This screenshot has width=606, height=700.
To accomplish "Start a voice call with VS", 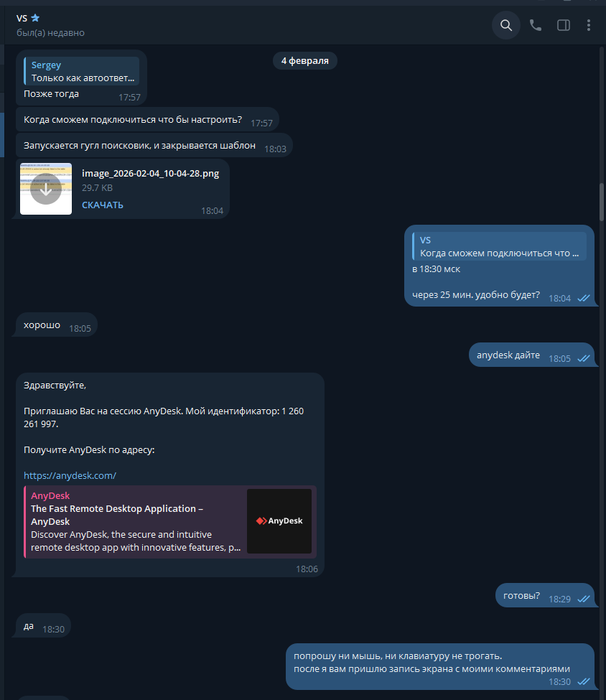I will tap(535, 25).
